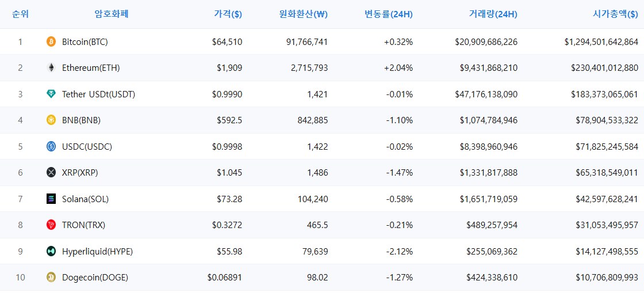The height and width of the screenshot is (296, 644).
Task: Click the Solana volume $1,651,719,059
Action: pos(489,199)
